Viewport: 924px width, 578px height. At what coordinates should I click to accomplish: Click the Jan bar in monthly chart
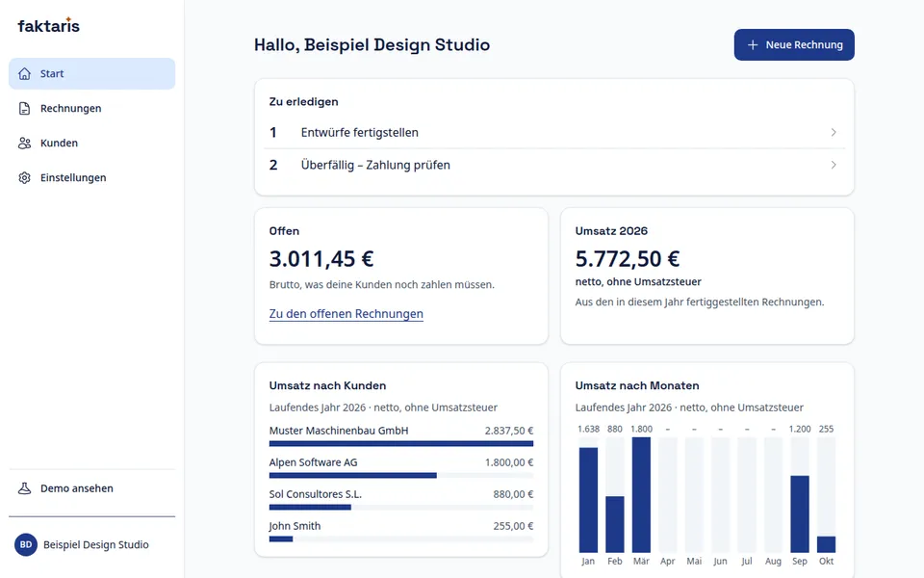(588, 500)
